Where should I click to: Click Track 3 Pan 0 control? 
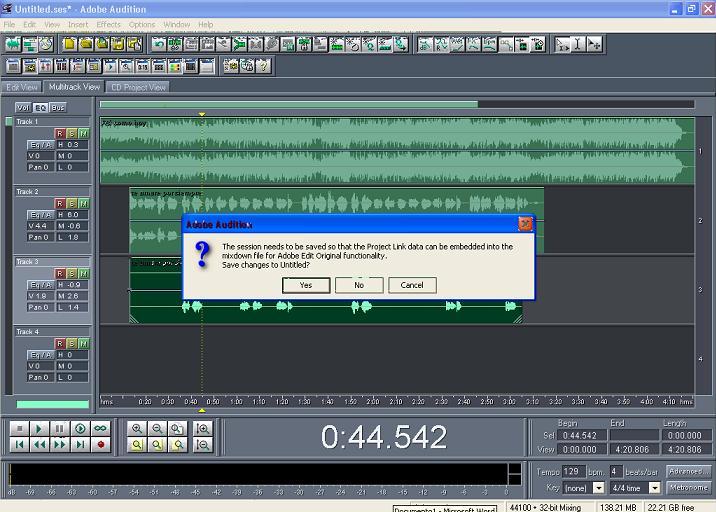tap(40, 307)
